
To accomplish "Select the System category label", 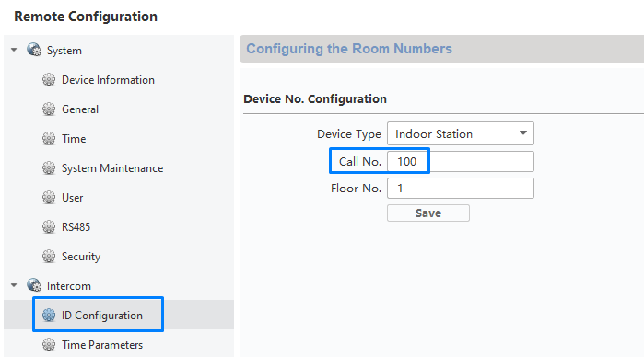I will [x=64, y=51].
